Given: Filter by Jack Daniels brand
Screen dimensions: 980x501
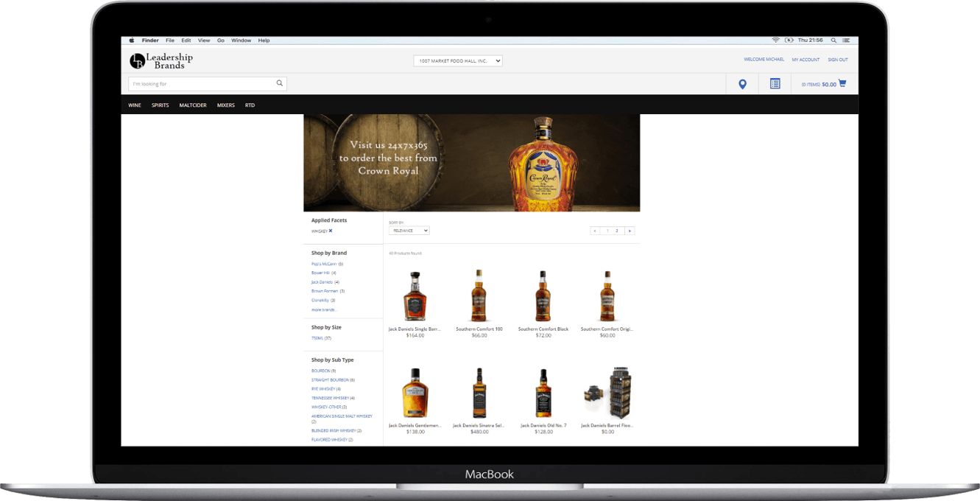Looking at the screenshot, I should tap(322, 282).
